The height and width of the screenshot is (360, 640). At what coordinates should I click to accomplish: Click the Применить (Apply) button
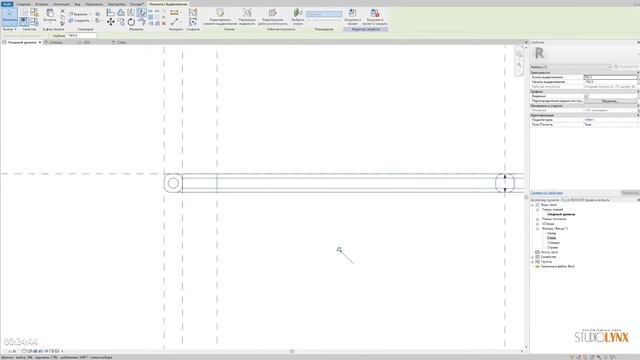[630, 193]
